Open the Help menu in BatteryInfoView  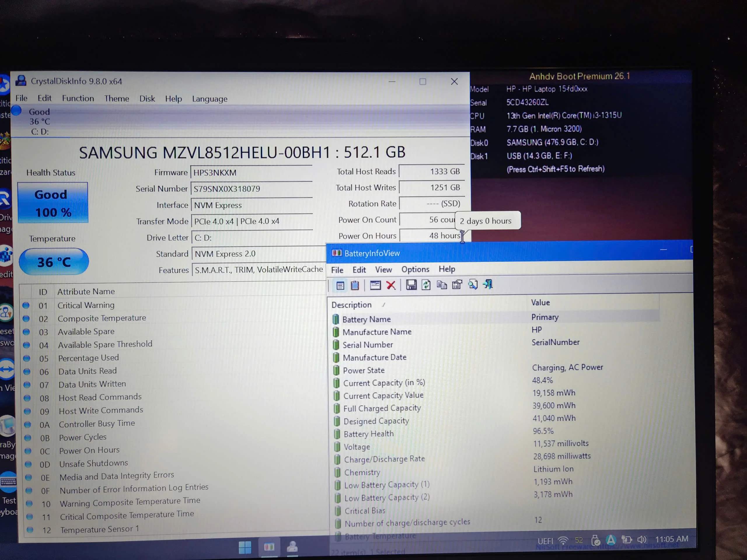click(447, 269)
